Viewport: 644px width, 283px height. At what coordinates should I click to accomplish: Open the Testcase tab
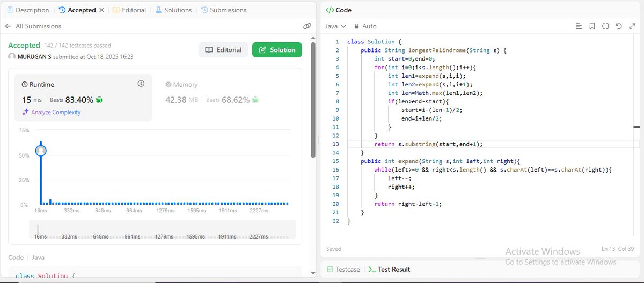click(x=343, y=269)
